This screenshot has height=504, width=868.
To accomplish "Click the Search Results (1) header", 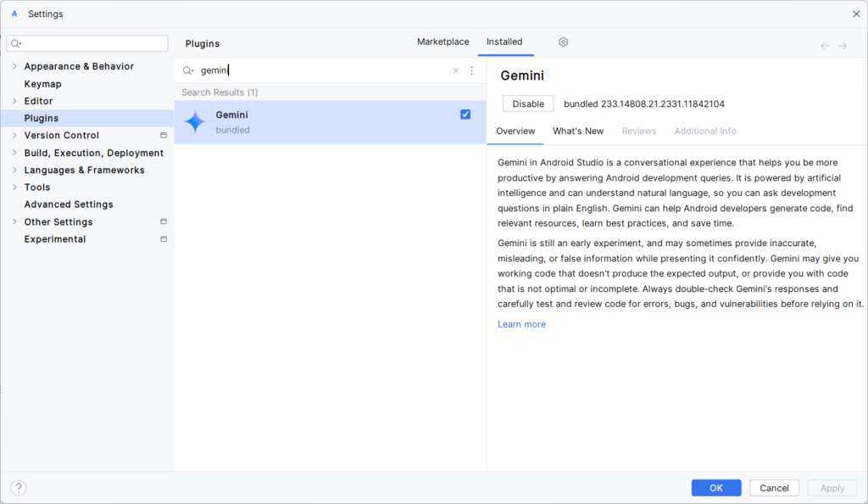I will [220, 92].
